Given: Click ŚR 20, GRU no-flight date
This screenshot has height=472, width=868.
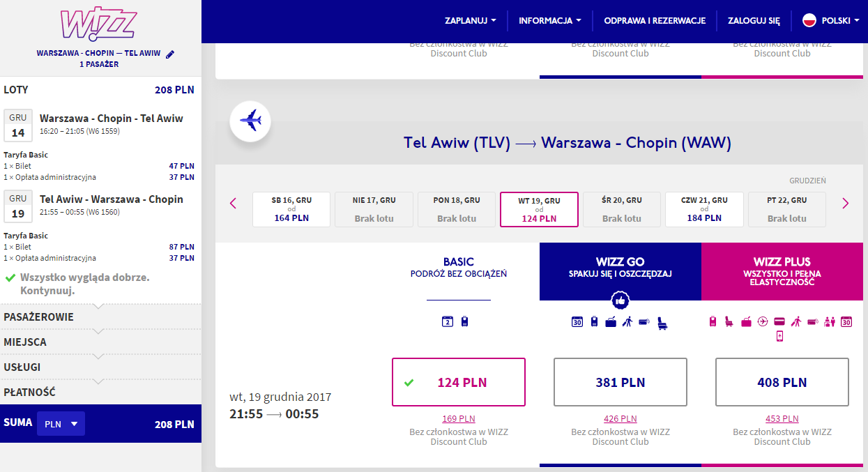Looking at the screenshot, I should (622, 209).
